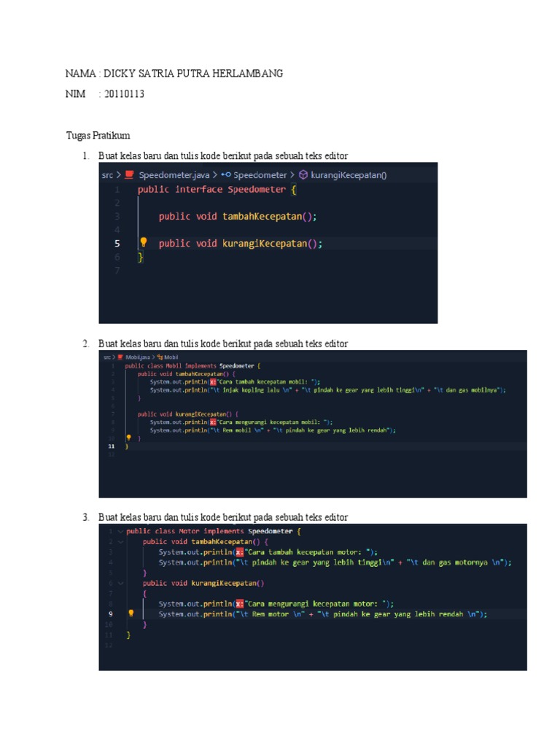560x747 pixels.
Task: Click the method cube icon before kurangiKecepatan() breadcrumb
Action: click(303, 175)
